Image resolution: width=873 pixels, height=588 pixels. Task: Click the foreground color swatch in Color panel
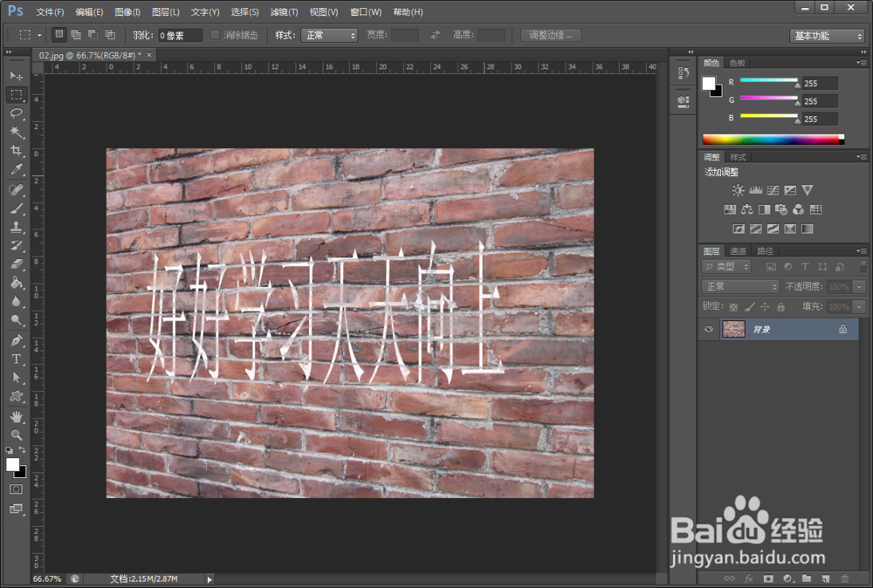[x=708, y=84]
